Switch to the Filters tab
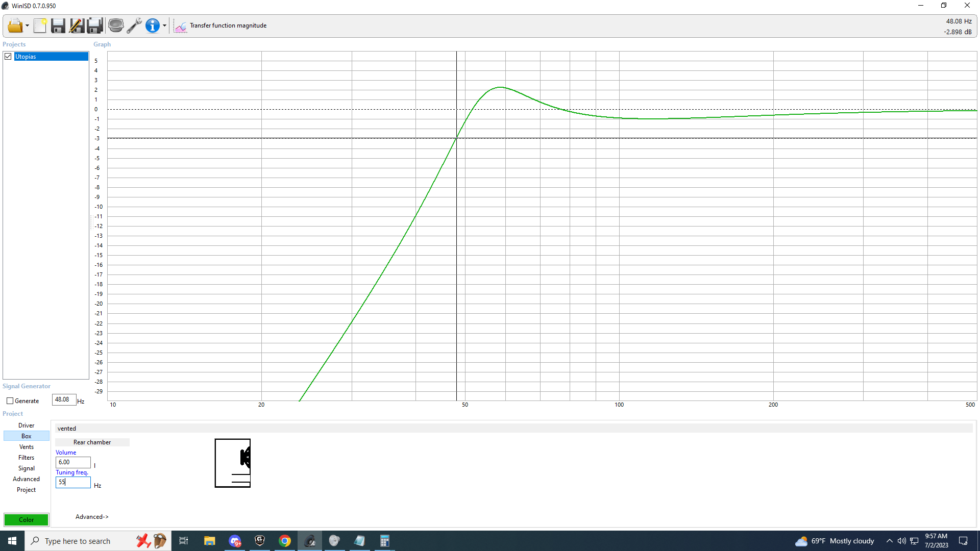 (x=27, y=458)
